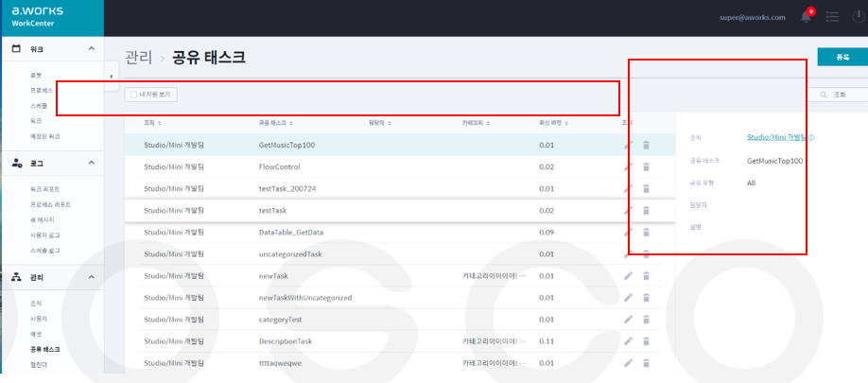Image resolution: width=868 pixels, height=383 pixels.
Task: Go to 관리 breadcrumb
Action: coord(138,57)
